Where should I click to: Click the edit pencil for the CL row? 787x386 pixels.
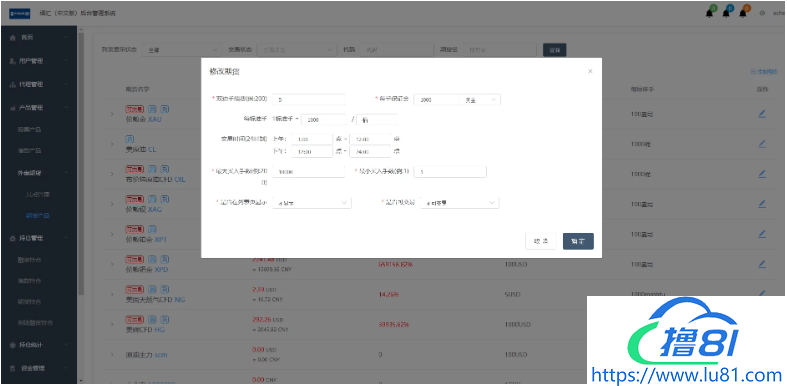(762, 144)
